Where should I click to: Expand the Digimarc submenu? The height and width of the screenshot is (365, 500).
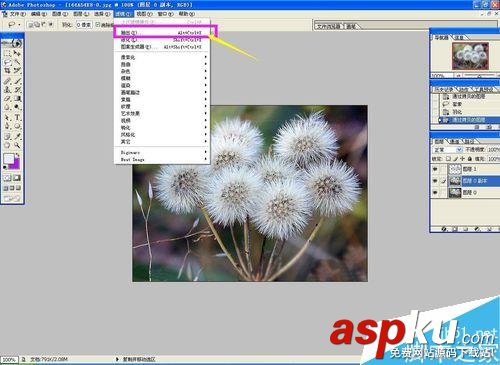[x=162, y=152]
